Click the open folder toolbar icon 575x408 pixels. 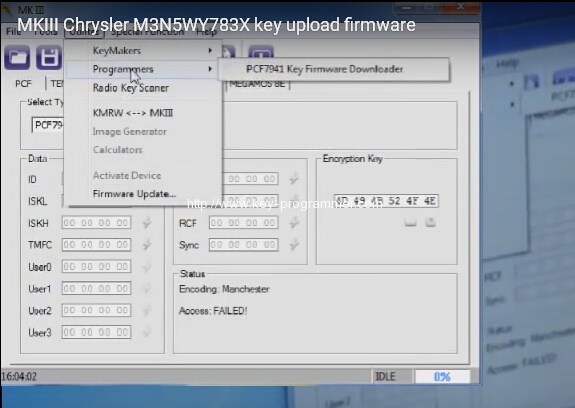click(17, 58)
